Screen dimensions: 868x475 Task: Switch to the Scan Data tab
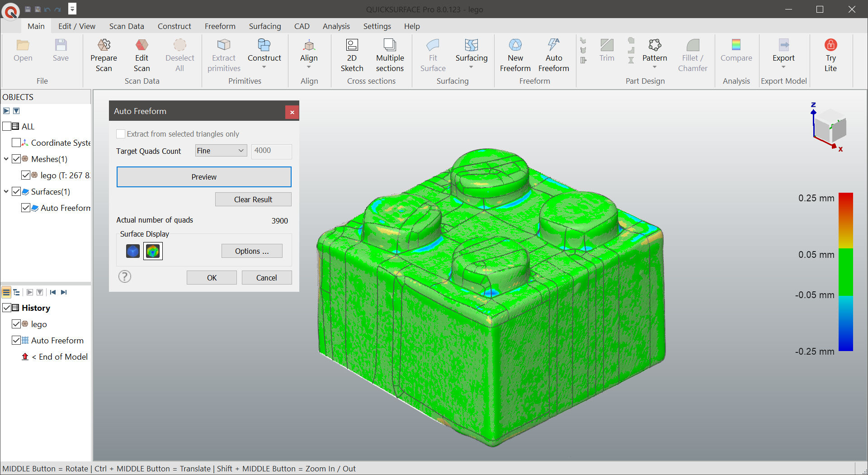click(x=127, y=26)
